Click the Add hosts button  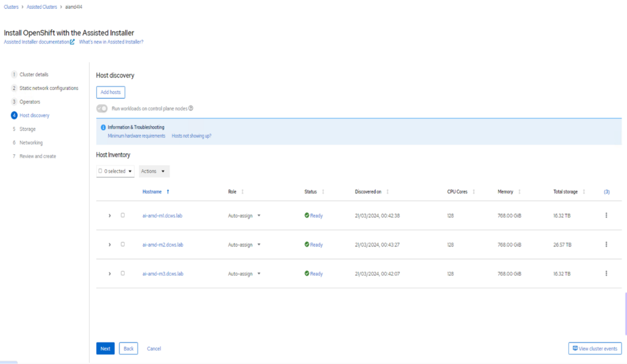110,92
